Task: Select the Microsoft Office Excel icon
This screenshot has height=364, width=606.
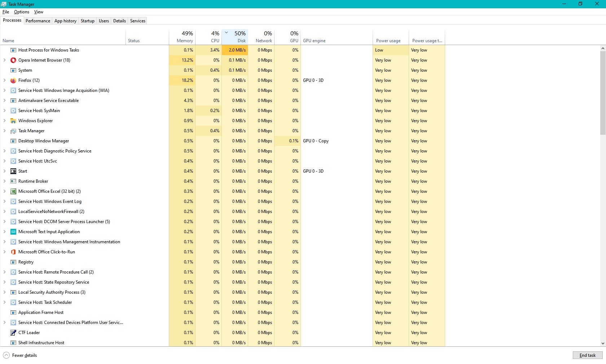Action: tap(13, 191)
